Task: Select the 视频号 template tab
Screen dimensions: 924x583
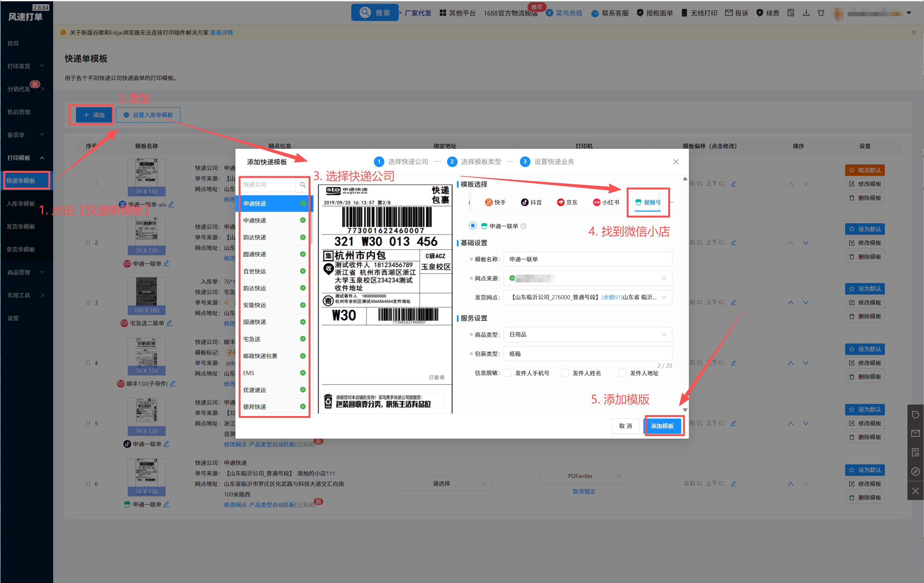Action: click(648, 203)
